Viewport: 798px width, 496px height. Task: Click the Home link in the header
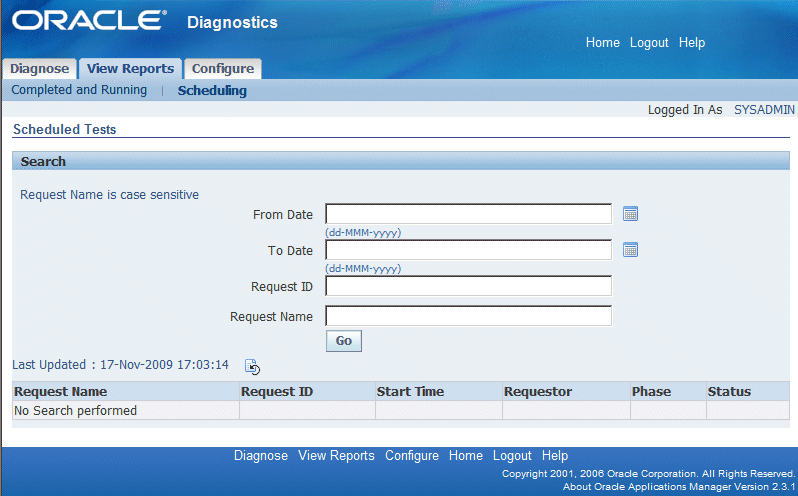click(603, 43)
